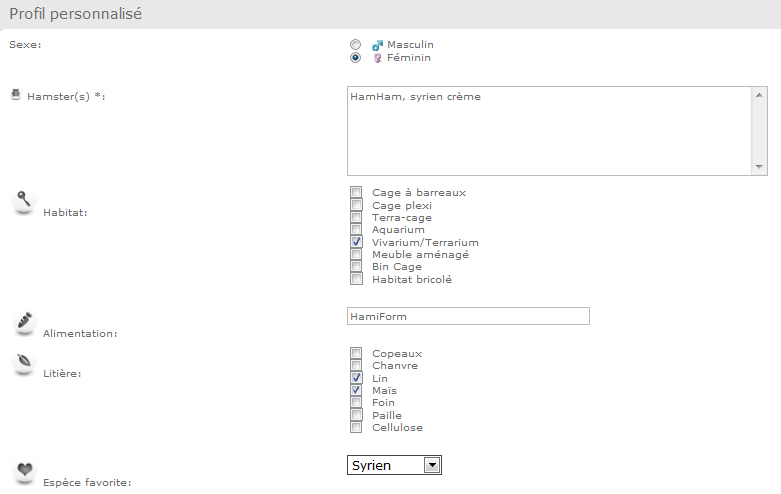Click the hamster icon beside Hamster(s) label
Image resolution: width=781 pixels, height=494 pixels.
[x=16, y=94]
